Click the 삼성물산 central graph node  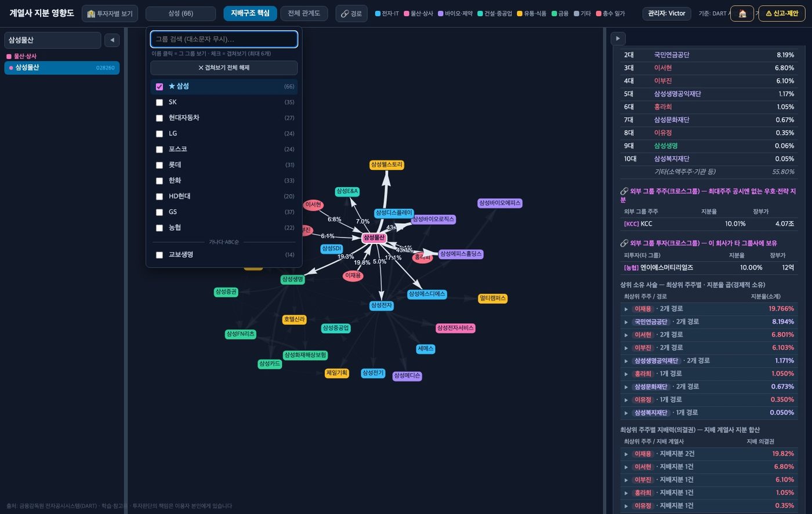[x=374, y=238]
